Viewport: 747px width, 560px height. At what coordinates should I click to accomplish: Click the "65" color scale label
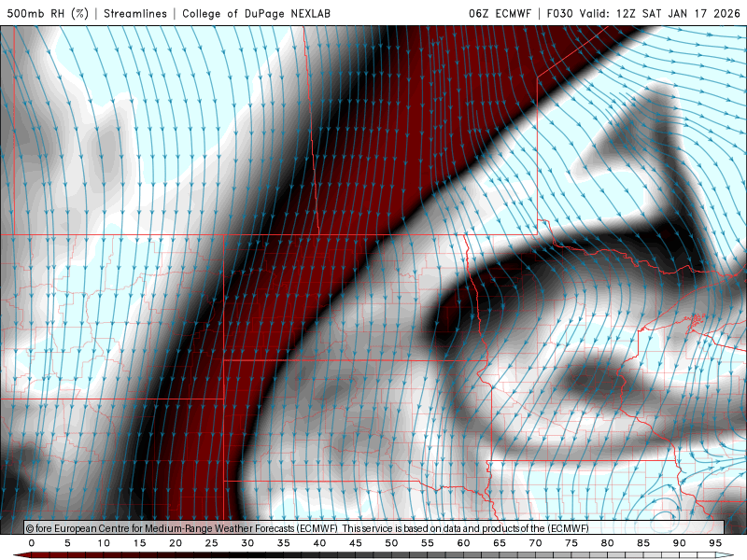(x=500, y=543)
